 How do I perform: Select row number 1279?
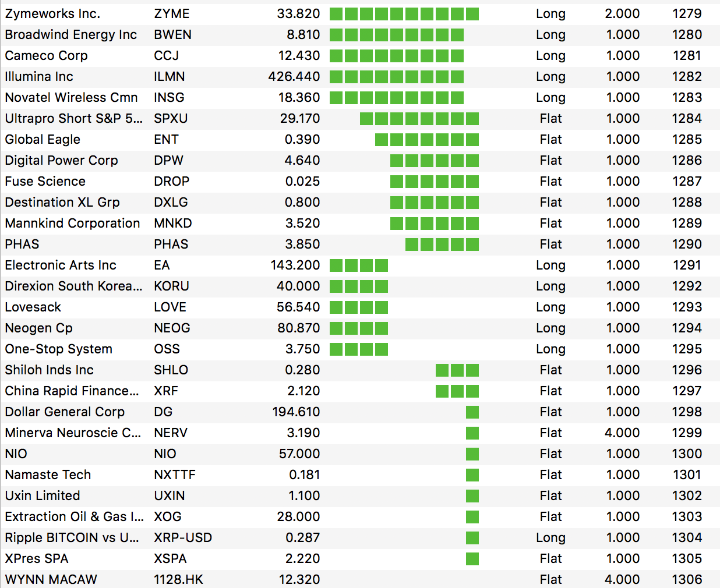687,13
